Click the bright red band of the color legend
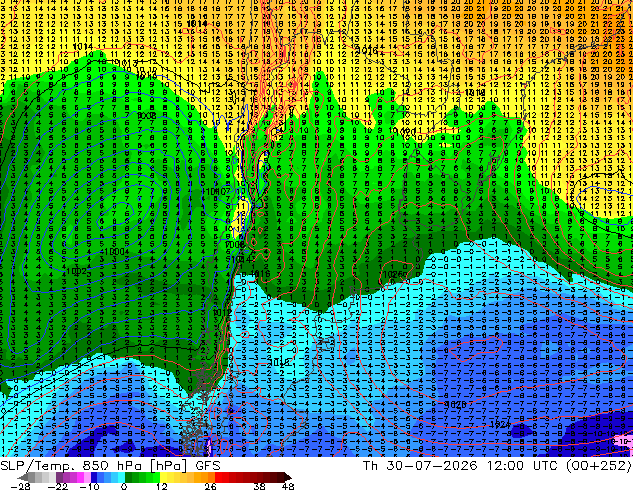The height and width of the screenshot is (490, 634). [x=218, y=477]
